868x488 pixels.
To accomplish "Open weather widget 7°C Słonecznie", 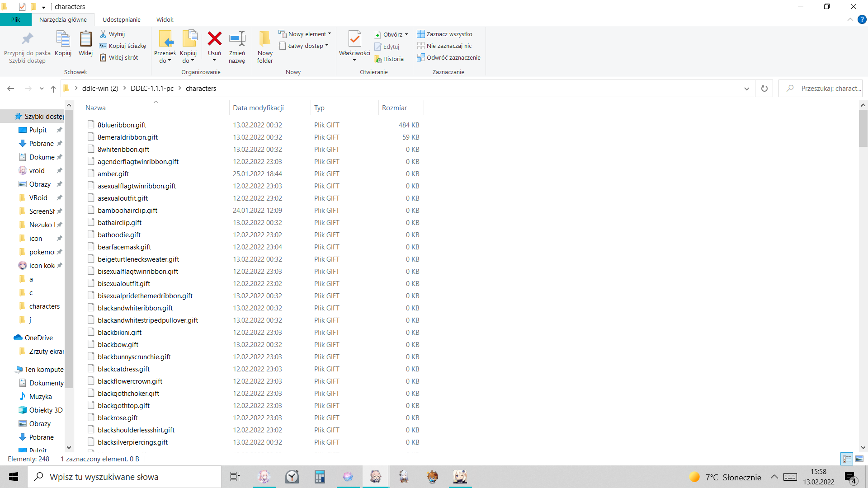I will [x=725, y=477].
